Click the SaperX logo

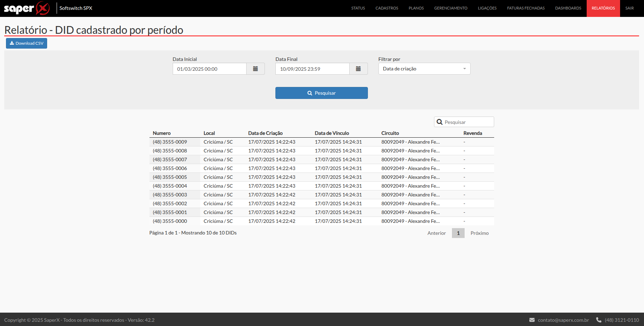click(x=27, y=8)
